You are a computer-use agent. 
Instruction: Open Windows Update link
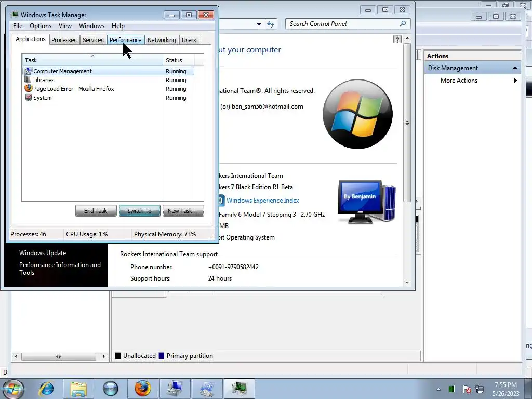coord(43,253)
